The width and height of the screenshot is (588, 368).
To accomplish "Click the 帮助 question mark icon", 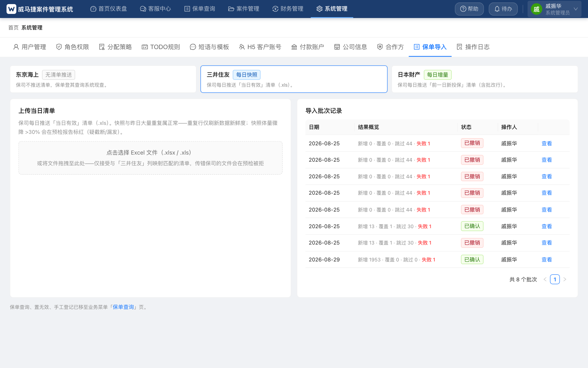I will (x=463, y=9).
